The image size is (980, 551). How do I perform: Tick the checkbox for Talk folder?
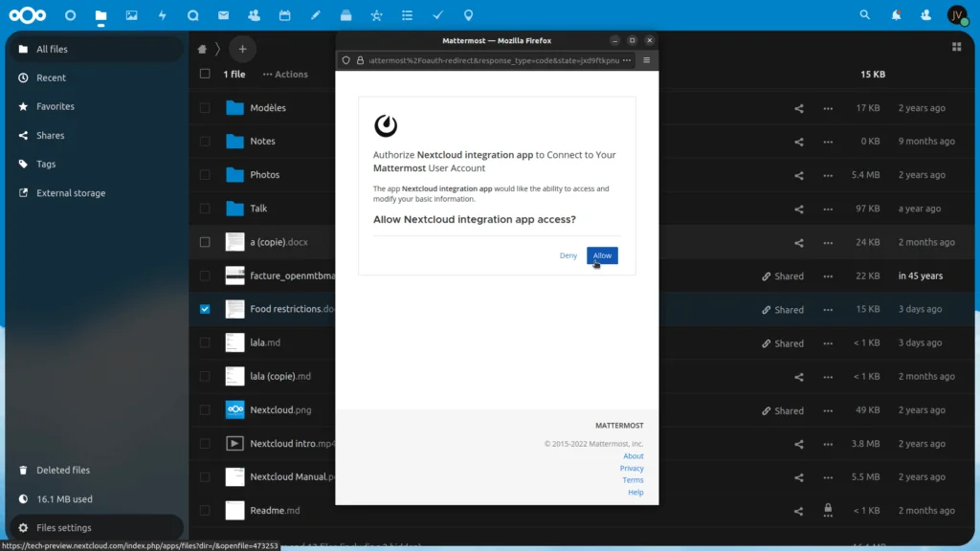click(205, 209)
